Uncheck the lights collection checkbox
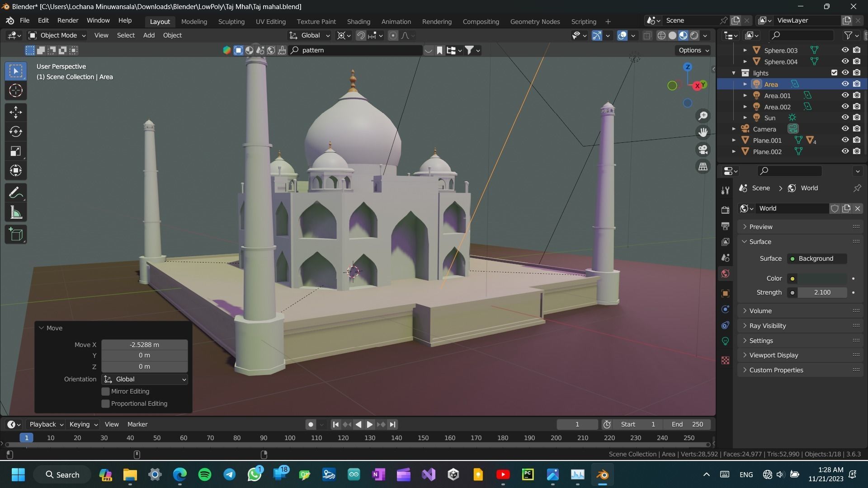This screenshot has width=868, height=488. point(834,73)
